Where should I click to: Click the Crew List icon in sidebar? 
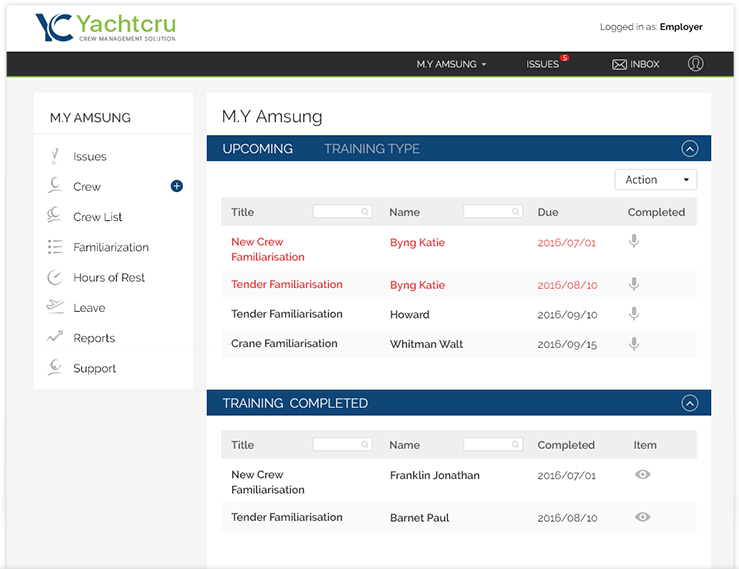55,215
